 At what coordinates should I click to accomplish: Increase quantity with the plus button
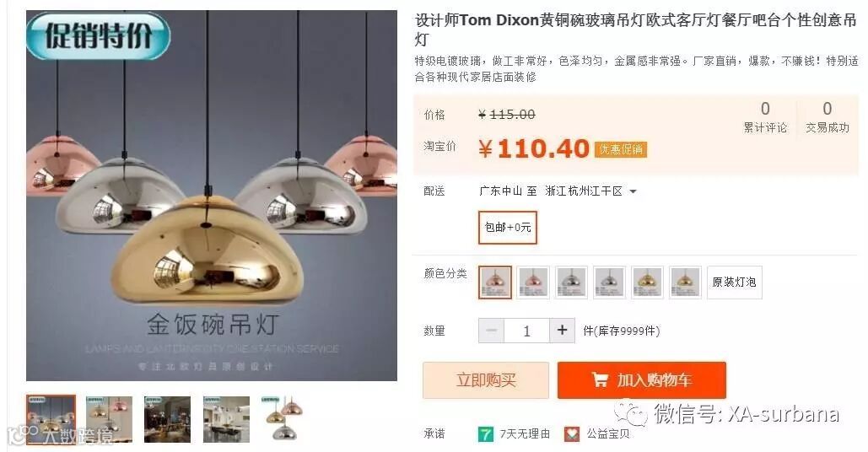562,331
